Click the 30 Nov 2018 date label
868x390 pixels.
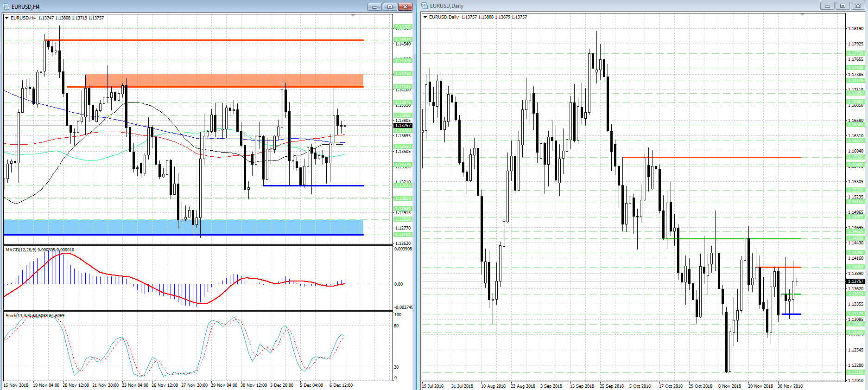790,386
